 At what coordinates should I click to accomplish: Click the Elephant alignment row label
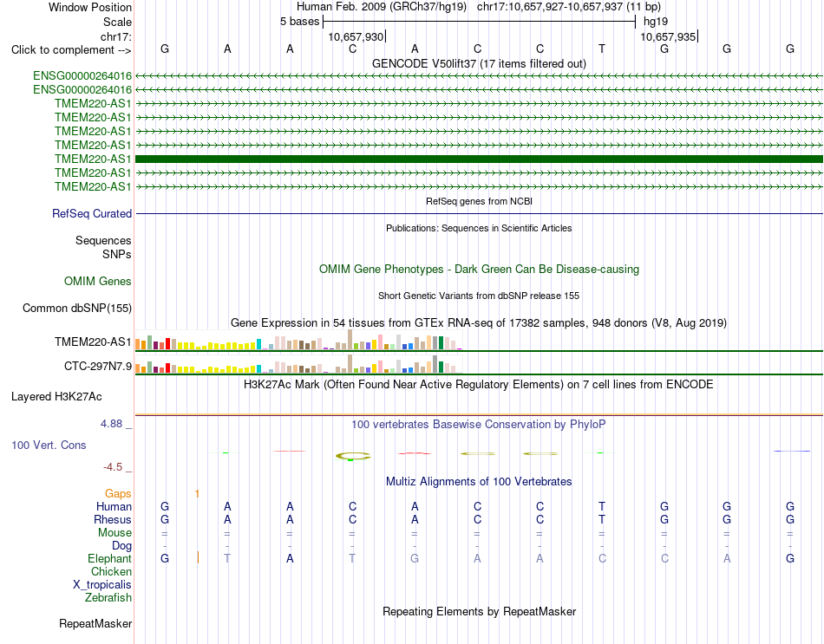point(109,558)
